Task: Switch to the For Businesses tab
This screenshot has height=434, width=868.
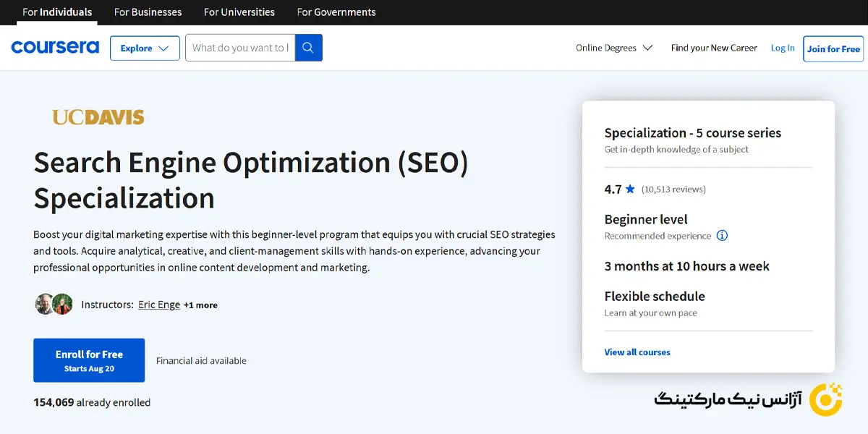Action: pos(148,12)
